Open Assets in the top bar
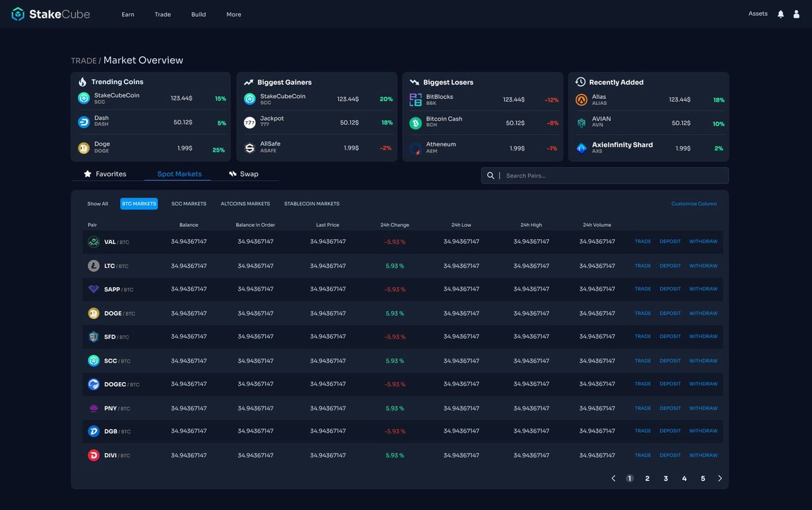The width and height of the screenshot is (812, 510). [758, 14]
